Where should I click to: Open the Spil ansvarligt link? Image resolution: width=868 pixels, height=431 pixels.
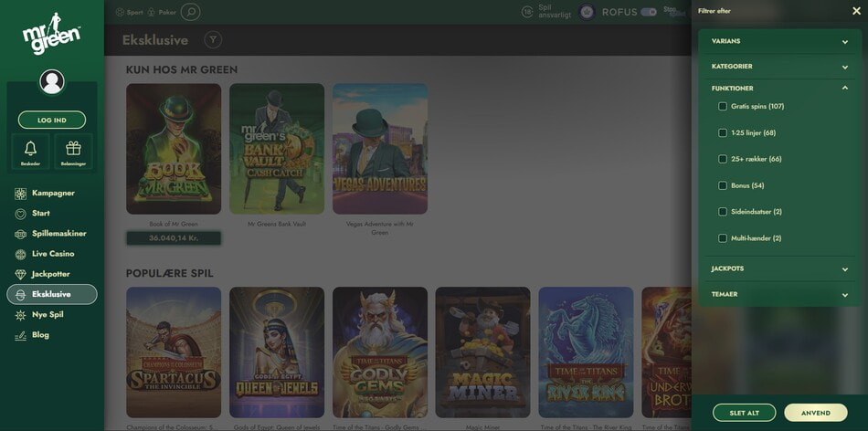555,12
